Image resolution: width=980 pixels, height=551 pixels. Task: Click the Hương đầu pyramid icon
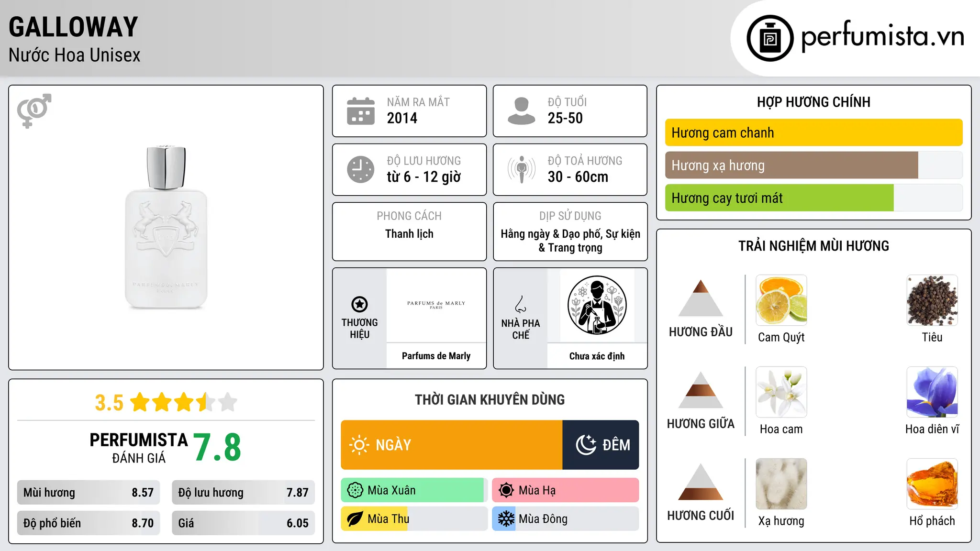point(701,298)
